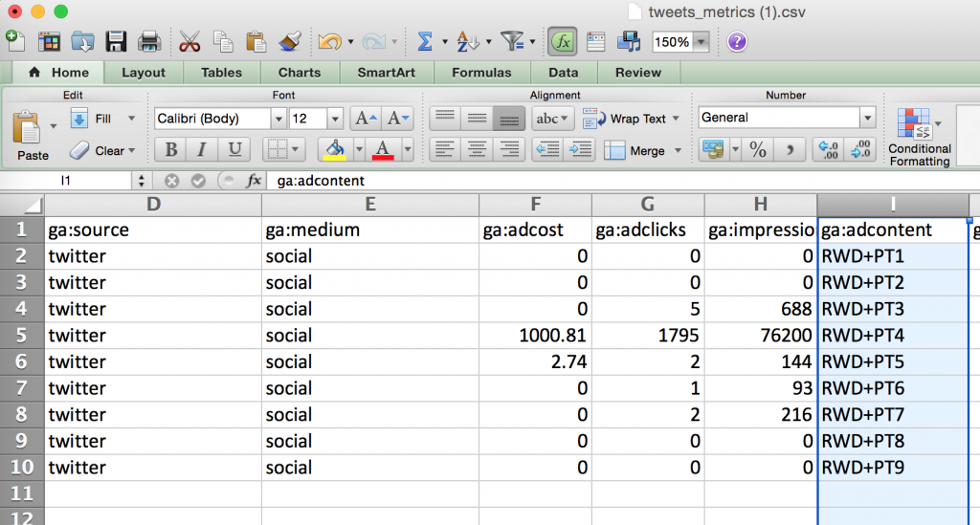Switch to the SmartArt tab
This screenshot has width=980, height=525.
pos(387,73)
